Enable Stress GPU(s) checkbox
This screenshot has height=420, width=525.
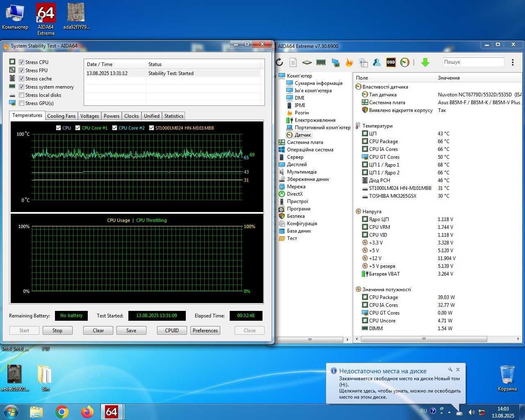click(22, 103)
